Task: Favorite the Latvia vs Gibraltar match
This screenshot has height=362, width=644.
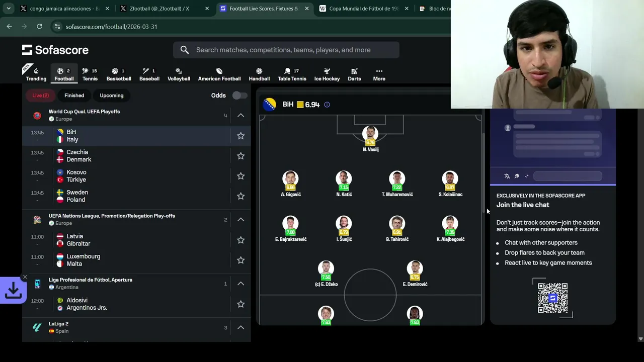Action: [241, 240]
